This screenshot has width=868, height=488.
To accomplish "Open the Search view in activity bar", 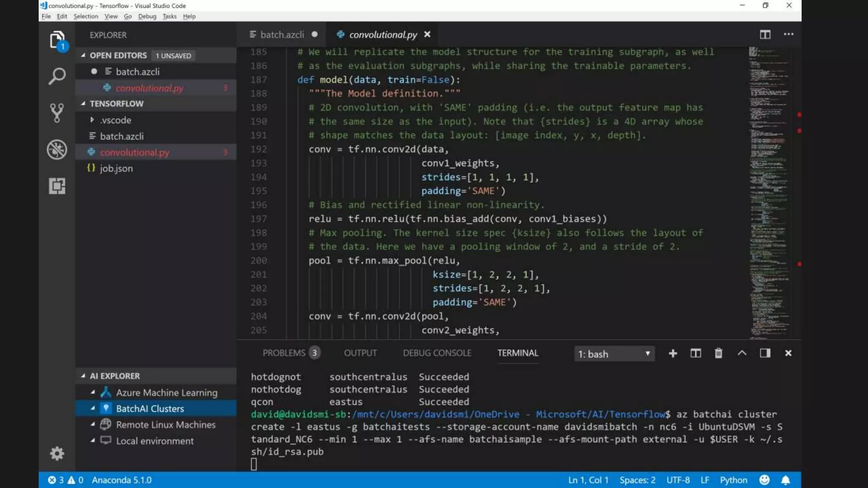I will click(57, 77).
